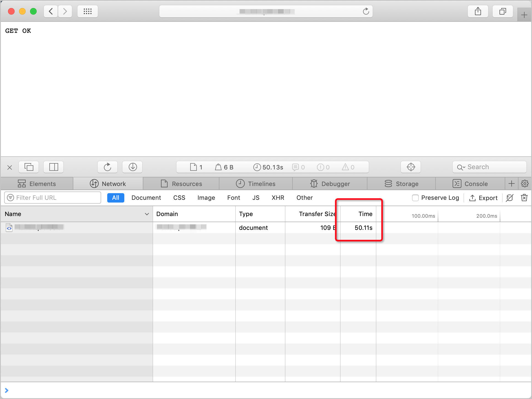Image resolution: width=532 pixels, height=399 pixels.
Task: Dock inspector to side of window
Action: pyautogui.click(x=54, y=167)
